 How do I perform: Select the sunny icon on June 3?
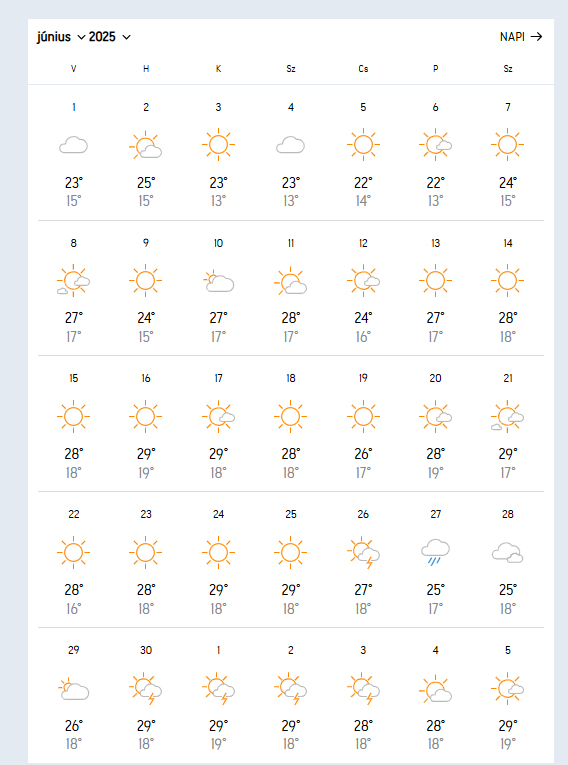[x=218, y=144]
